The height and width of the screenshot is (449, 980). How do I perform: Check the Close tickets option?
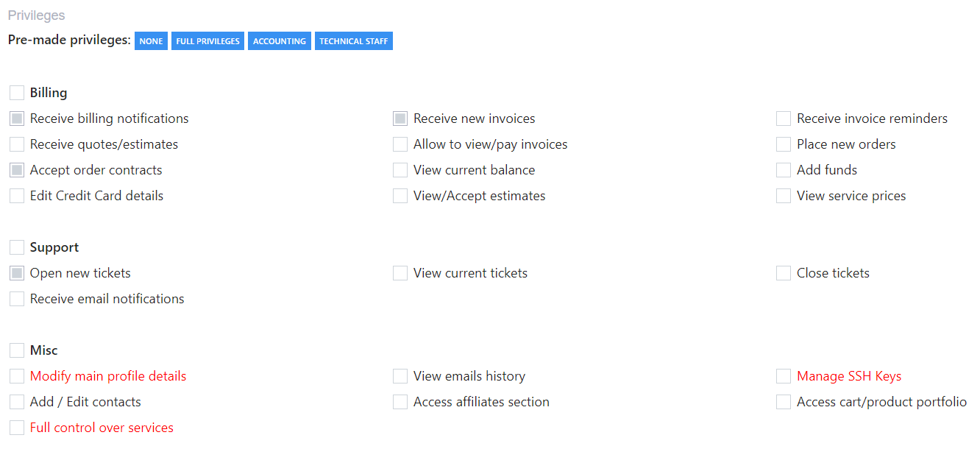tap(784, 273)
